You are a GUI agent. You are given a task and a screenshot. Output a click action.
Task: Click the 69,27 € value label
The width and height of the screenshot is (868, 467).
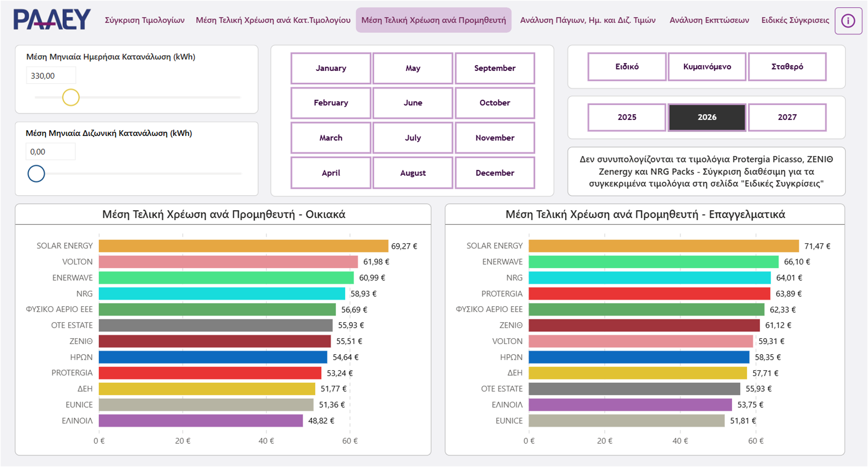point(404,246)
